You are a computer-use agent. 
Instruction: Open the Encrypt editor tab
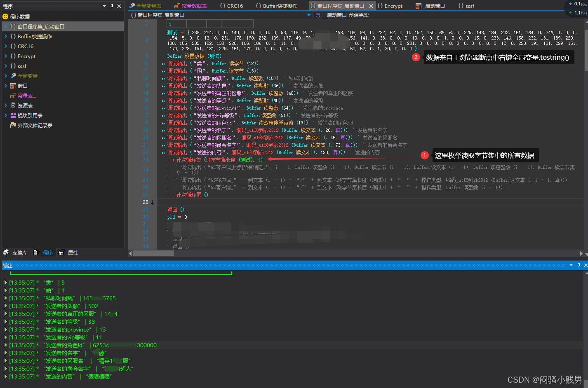tap(390, 6)
